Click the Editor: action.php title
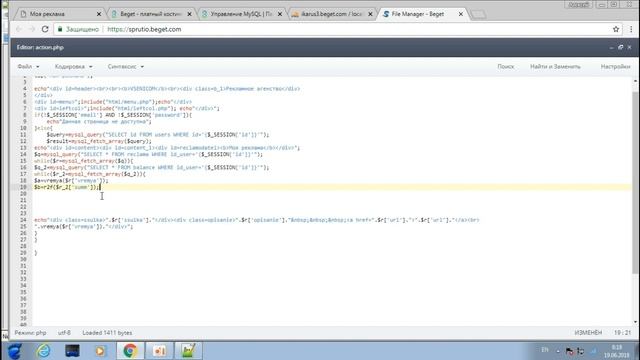640x360 pixels. coord(40,47)
